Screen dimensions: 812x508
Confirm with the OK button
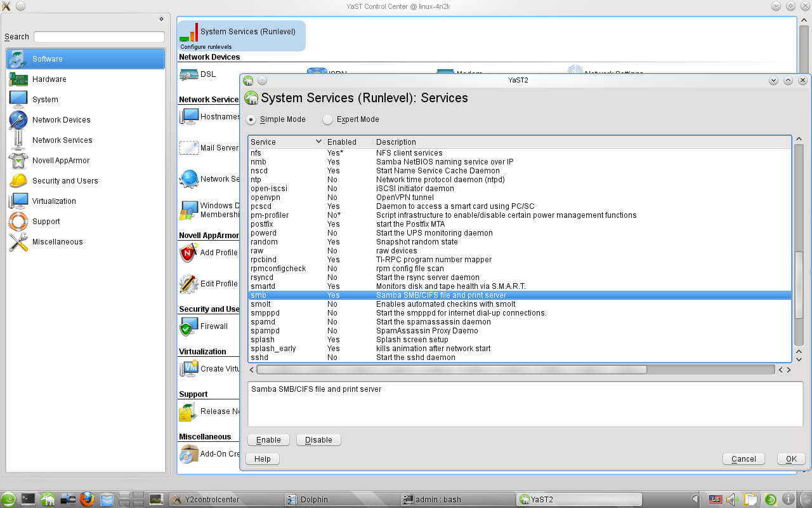[x=791, y=459]
